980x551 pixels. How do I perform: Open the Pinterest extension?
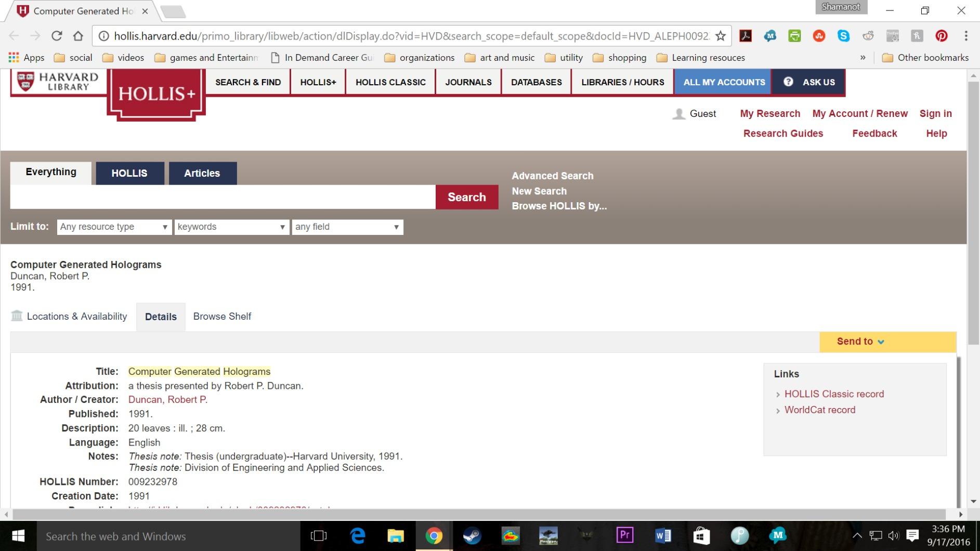(x=942, y=36)
